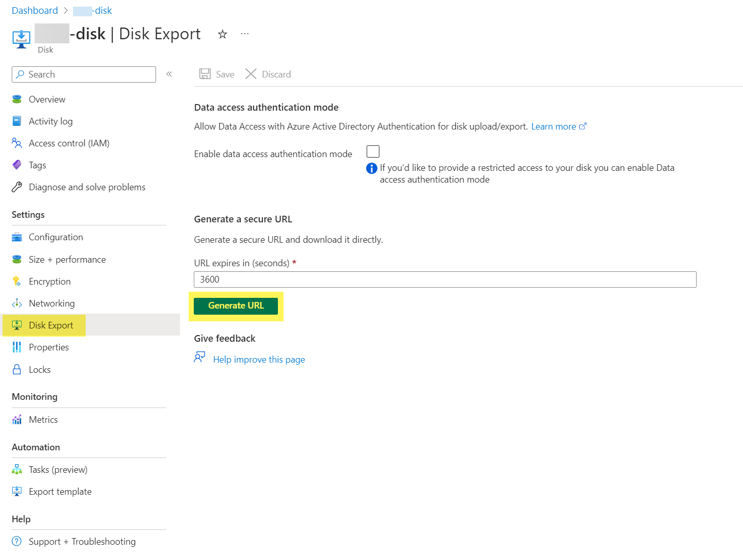Open Size + performance settings
This screenshot has height=560, width=743.
67,259
